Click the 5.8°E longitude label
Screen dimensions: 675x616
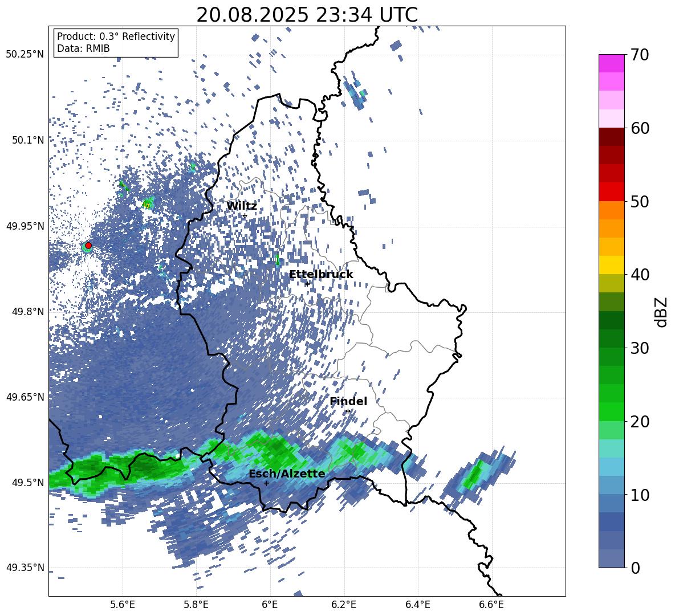(196, 605)
